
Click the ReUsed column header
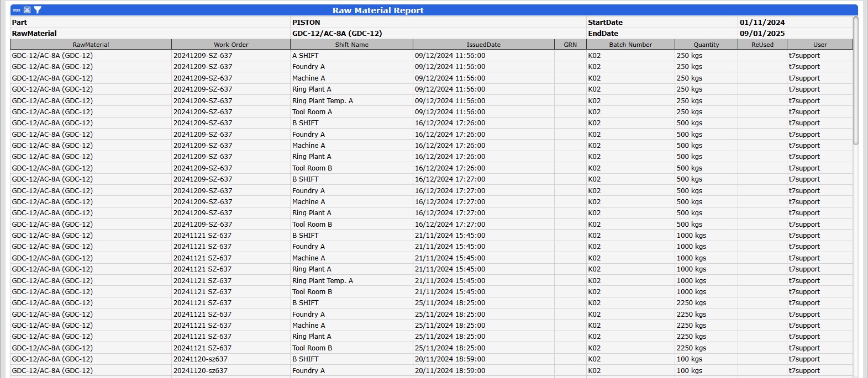point(762,45)
